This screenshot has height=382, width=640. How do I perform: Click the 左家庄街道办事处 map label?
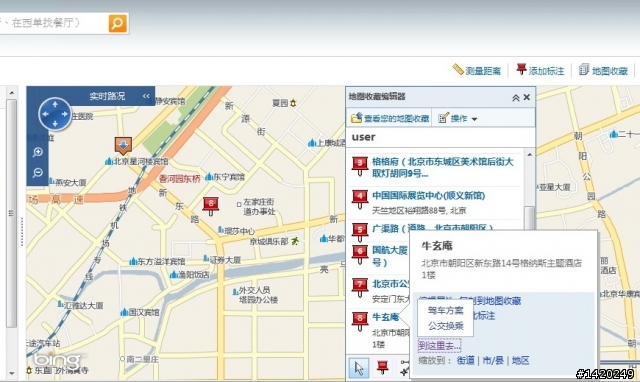point(259,207)
